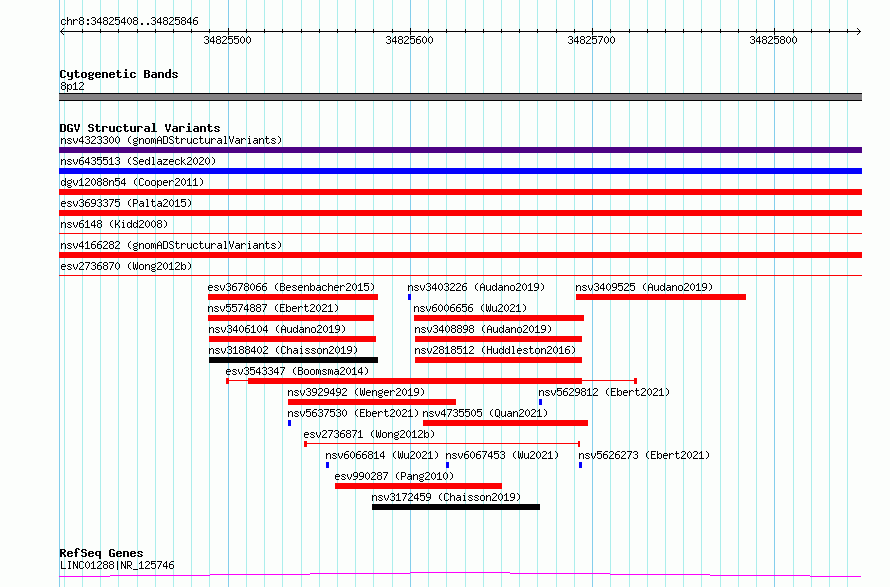Click the blue marker under nsv5637530
Image resolution: width=890 pixels, height=587 pixels.
click(289, 423)
